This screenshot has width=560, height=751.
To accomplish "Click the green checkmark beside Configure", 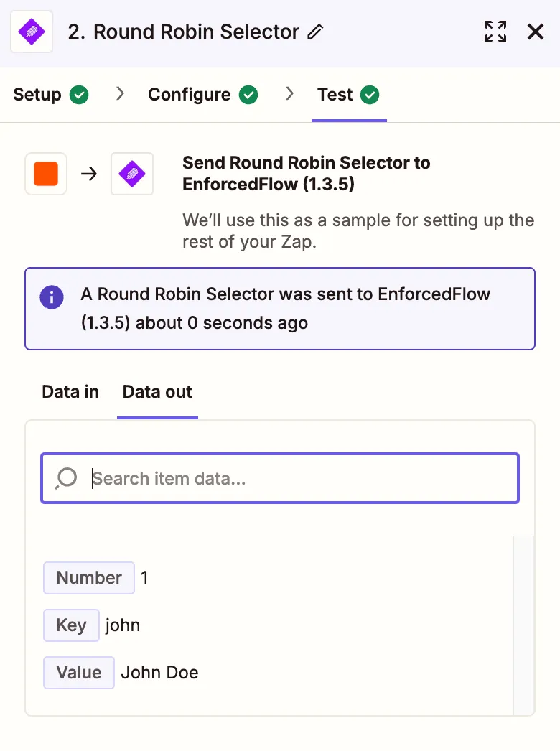I will (x=248, y=95).
